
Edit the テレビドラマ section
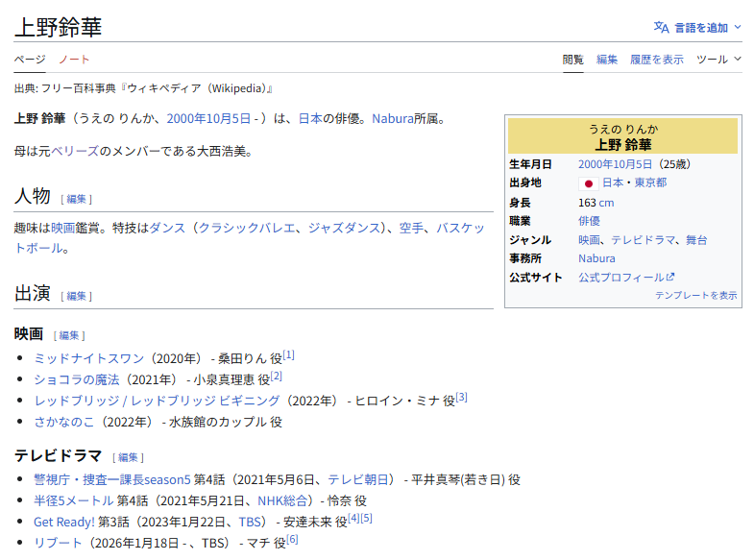pyautogui.click(x=128, y=457)
